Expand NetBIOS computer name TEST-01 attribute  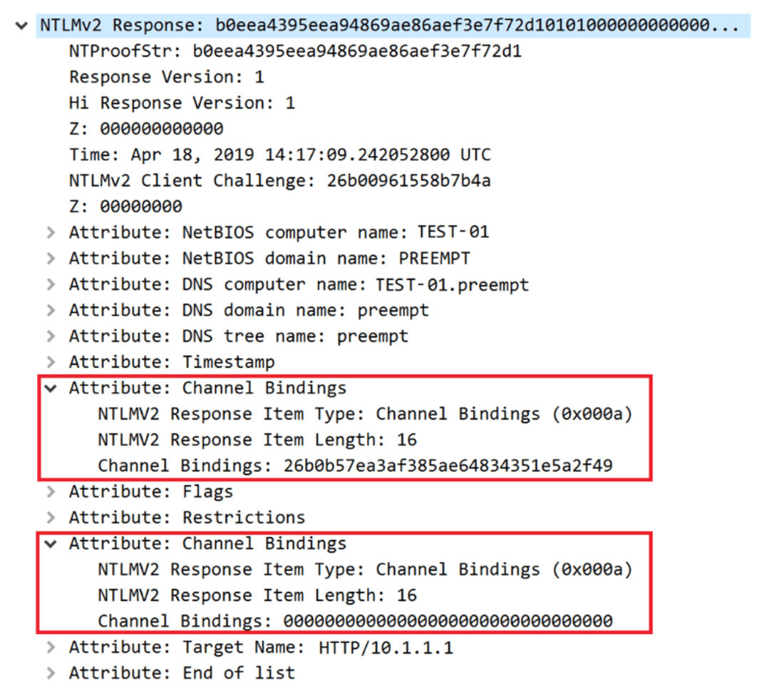(x=51, y=233)
